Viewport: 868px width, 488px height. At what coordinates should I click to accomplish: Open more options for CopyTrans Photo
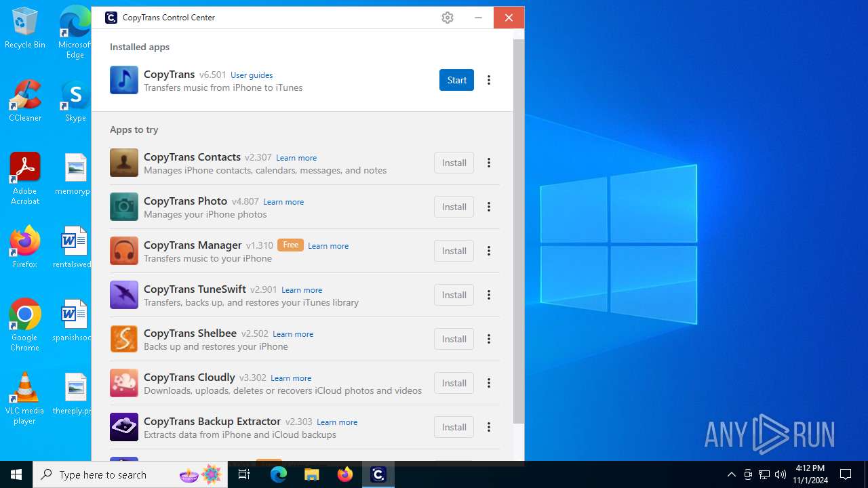[489, 207]
